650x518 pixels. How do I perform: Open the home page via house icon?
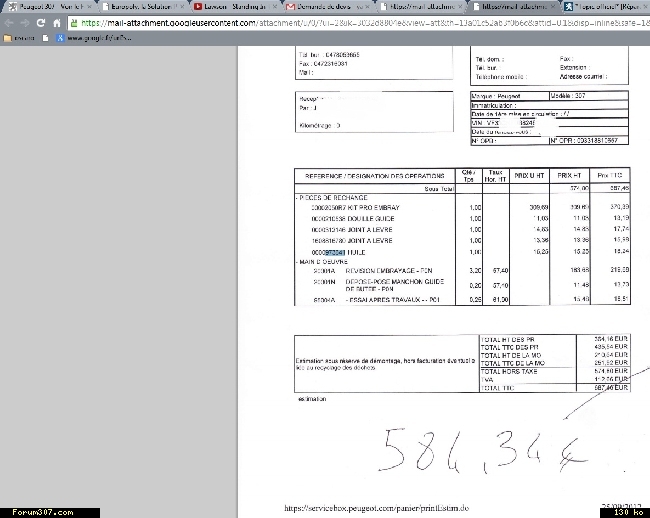[x=57, y=23]
